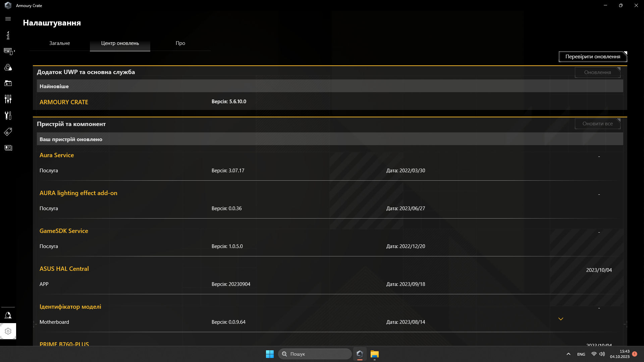Image resolution: width=644 pixels, height=362 pixels.
Task: Click Версія: 0.0.9.64 text
Action: (228, 322)
